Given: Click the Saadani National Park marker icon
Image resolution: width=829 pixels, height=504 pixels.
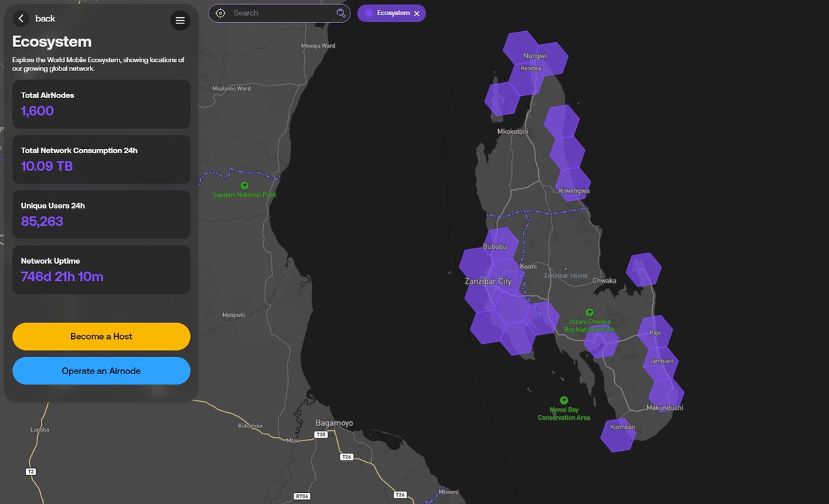Looking at the screenshot, I should 245,186.
